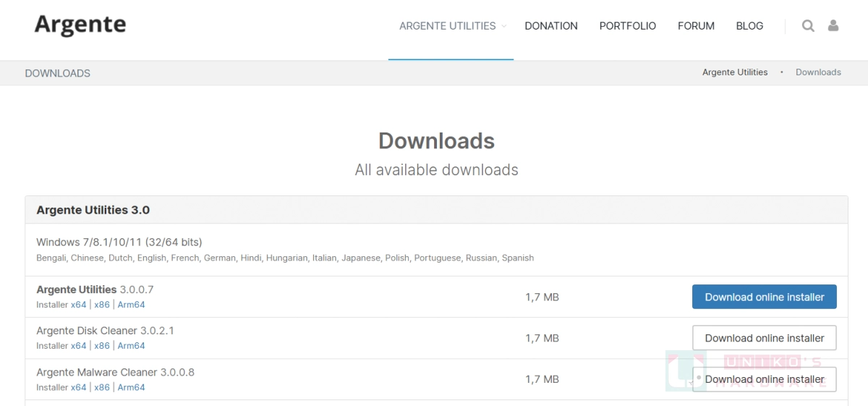868x406 pixels.
Task: Download Argente Utilities 3.0.0.7 online installer
Action: tap(765, 297)
